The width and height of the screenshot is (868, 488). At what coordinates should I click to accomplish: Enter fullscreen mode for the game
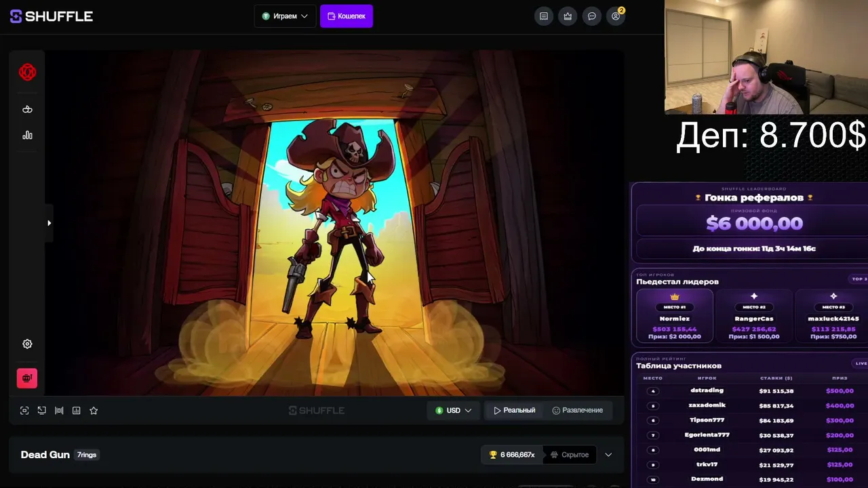[24, 410]
